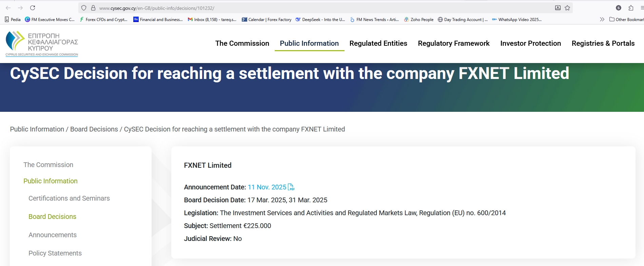Click the shield tracking protection icon
The height and width of the screenshot is (266, 644).
(x=84, y=8)
